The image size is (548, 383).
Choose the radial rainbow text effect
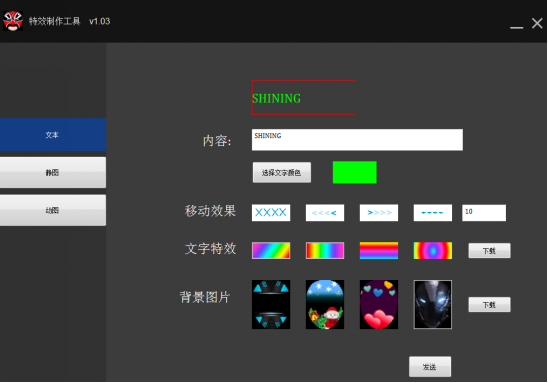(433, 250)
